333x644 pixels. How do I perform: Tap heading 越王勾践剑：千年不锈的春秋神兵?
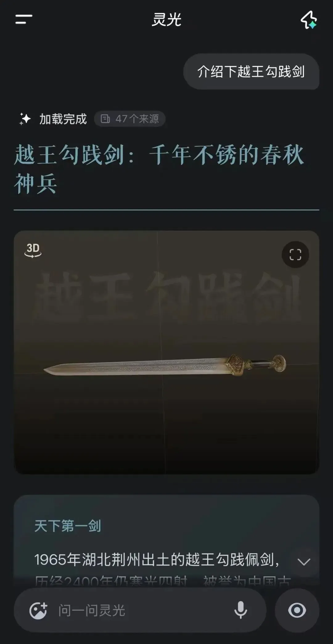(159, 169)
